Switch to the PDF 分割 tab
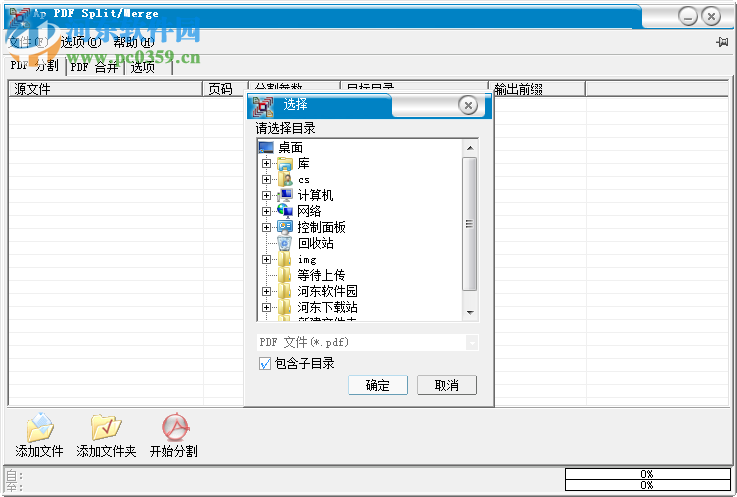 pyautogui.click(x=35, y=65)
